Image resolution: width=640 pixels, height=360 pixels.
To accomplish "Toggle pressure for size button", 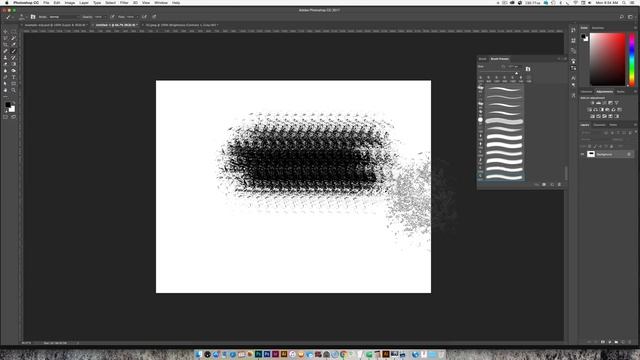I will click(x=154, y=17).
